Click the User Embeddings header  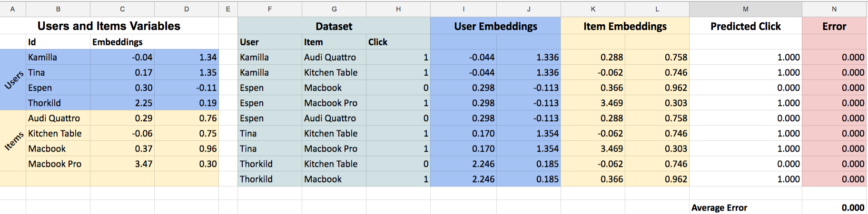[x=495, y=26]
